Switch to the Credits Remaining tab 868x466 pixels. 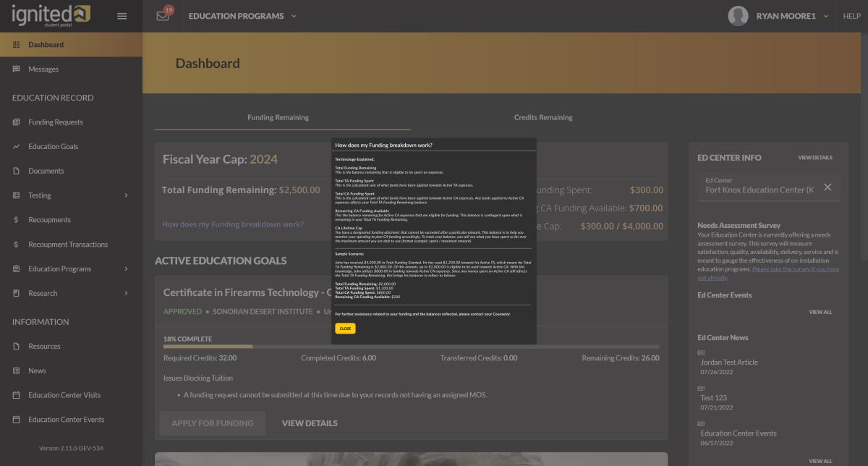[542, 117]
